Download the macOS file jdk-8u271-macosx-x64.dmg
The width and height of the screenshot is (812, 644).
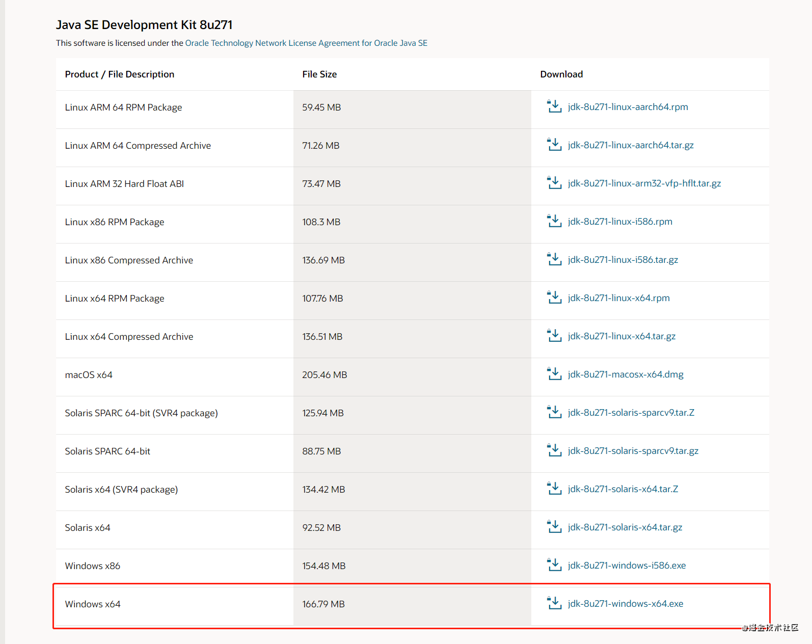(x=626, y=374)
